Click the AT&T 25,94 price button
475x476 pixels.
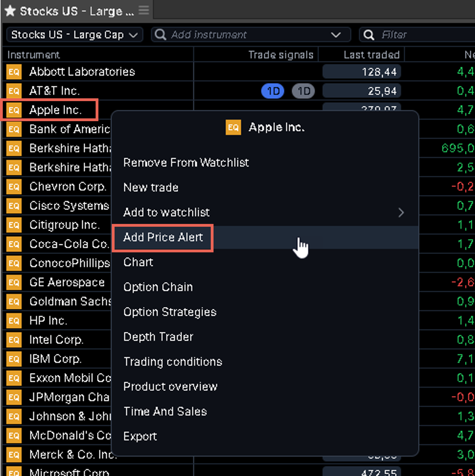click(x=362, y=91)
